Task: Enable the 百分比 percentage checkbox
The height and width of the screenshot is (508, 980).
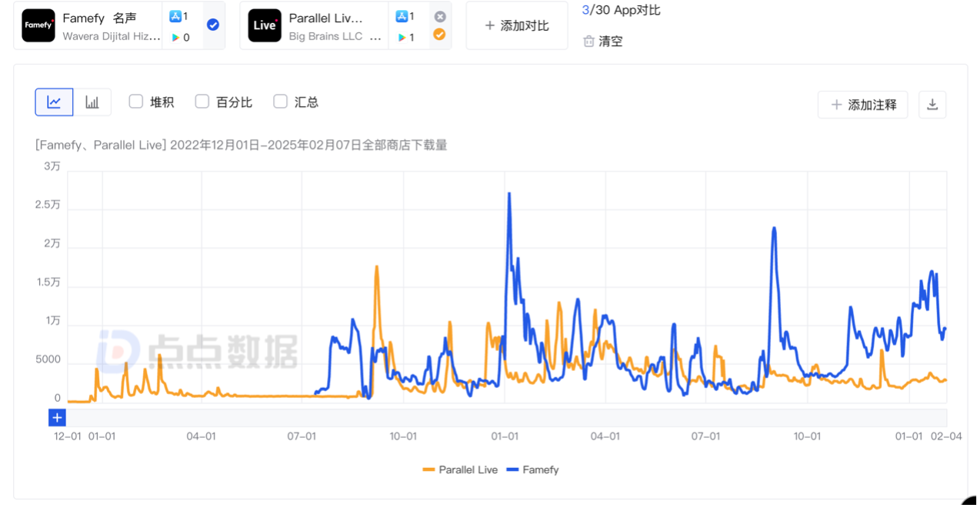Action: click(202, 101)
